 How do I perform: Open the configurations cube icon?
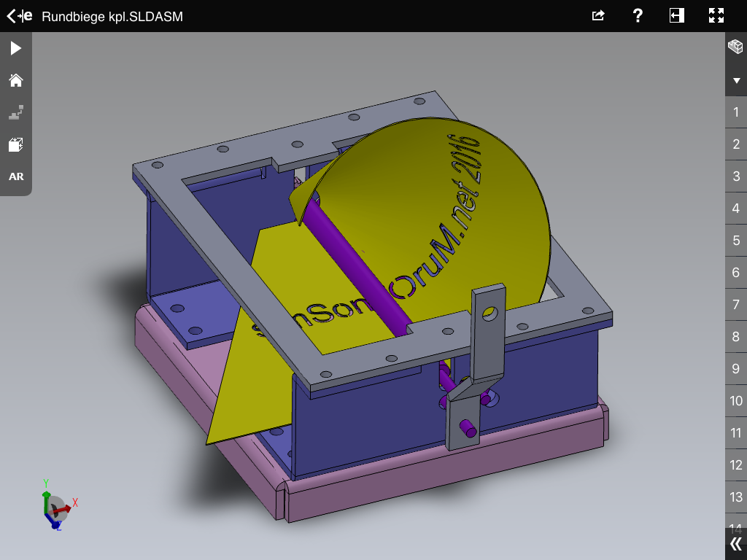coord(735,47)
